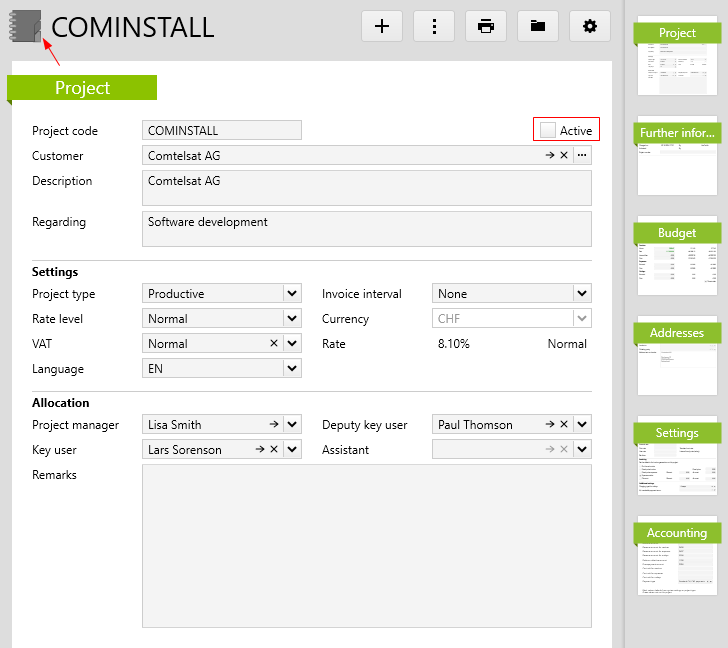Click the Project code input field

coord(222,131)
